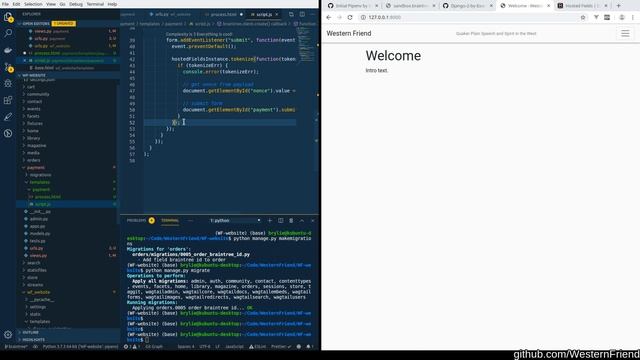Open the editor more actions ellipsis
This screenshot has height=360, width=640.
point(313,14)
